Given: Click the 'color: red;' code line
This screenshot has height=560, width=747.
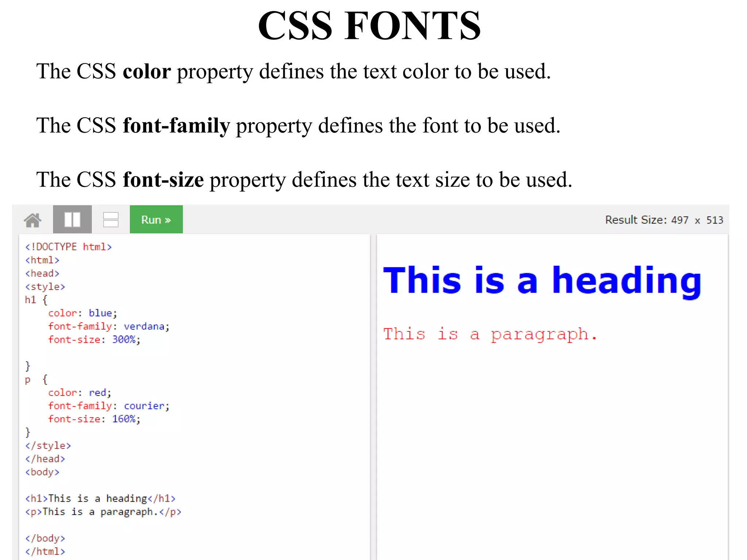Looking at the screenshot, I should click(80, 393).
